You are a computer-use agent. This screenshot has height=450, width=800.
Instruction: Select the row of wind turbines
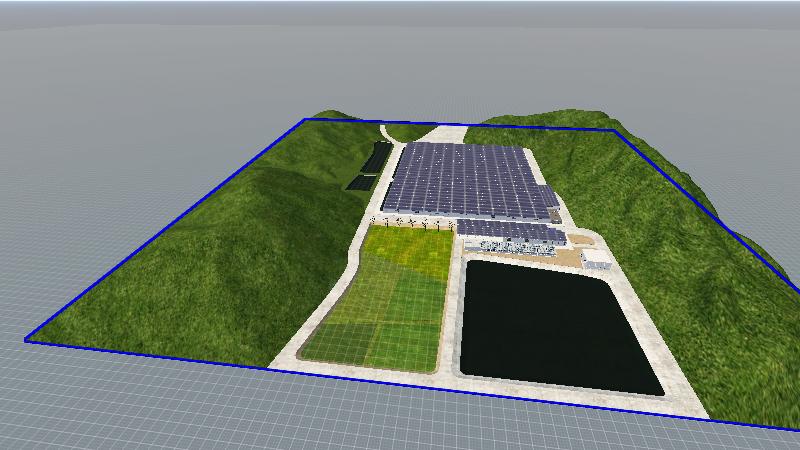410,221
